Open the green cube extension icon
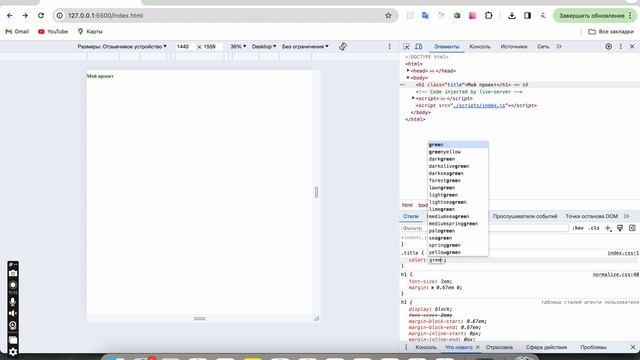 click(x=457, y=16)
